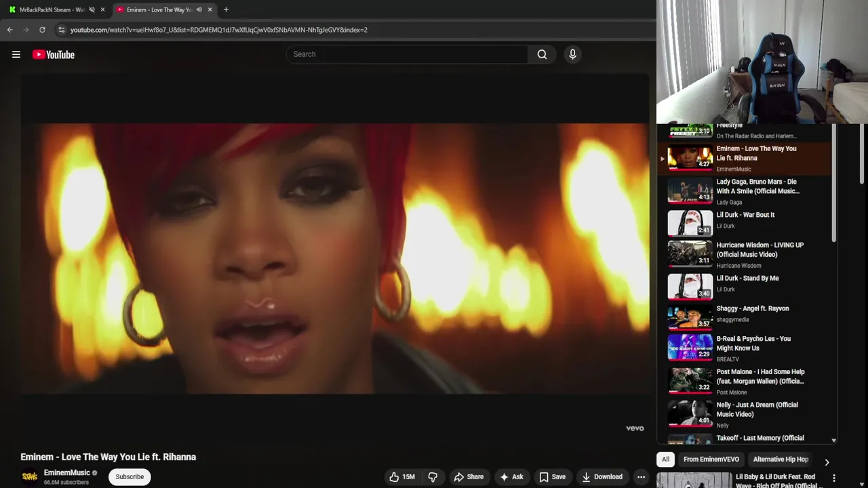Play Lady Gaga Die With A Smile
Image resolution: width=868 pixels, height=488 pixels.
[744, 191]
